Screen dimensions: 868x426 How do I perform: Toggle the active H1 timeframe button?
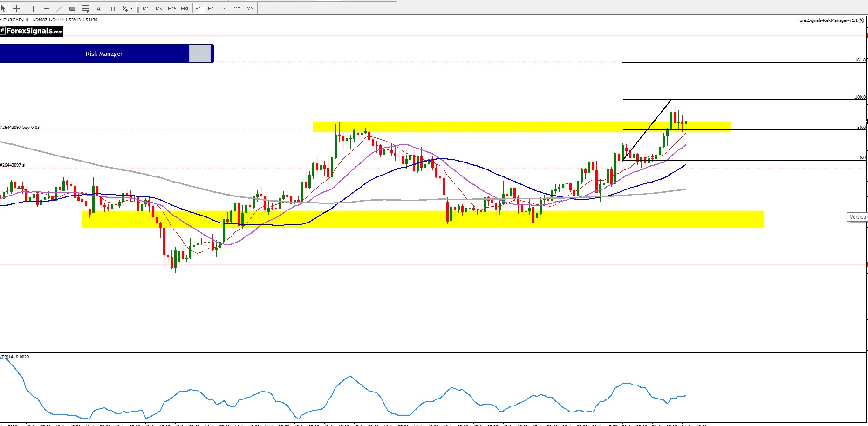pyautogui.click(x=198, y=8)
